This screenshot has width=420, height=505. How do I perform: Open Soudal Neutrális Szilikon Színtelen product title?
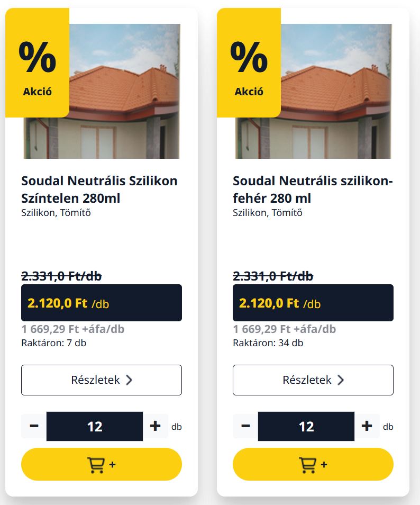pyautogui.click(x=99, y=190)
